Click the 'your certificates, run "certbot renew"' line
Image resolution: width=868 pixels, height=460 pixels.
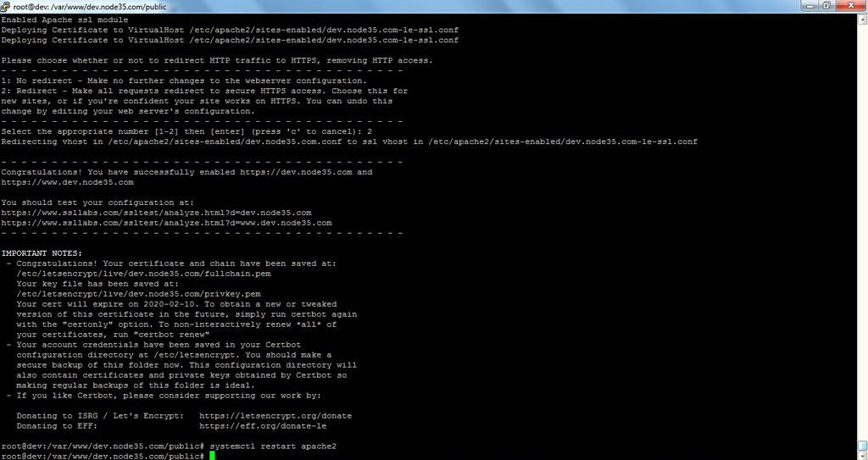[x=113, y=335]
